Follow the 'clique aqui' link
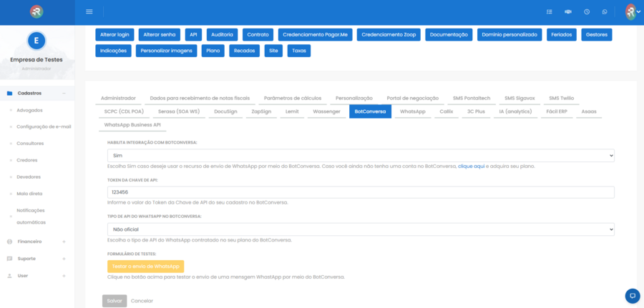Image resolution: width=644 pixels, height=308 pixels. point(471,167)
